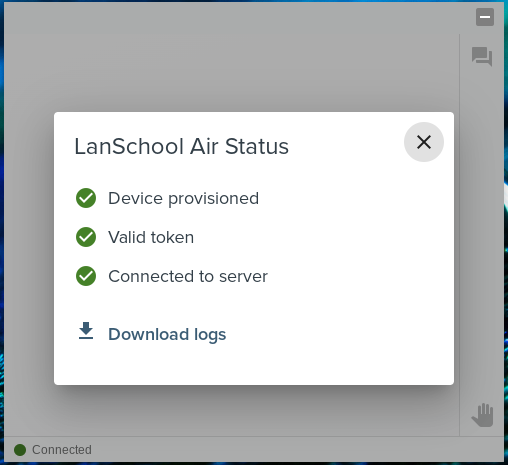Viewport: 508px width, 465px height.
Task: Click the LanSchool Air Status heading
Action: click(181, 146)
